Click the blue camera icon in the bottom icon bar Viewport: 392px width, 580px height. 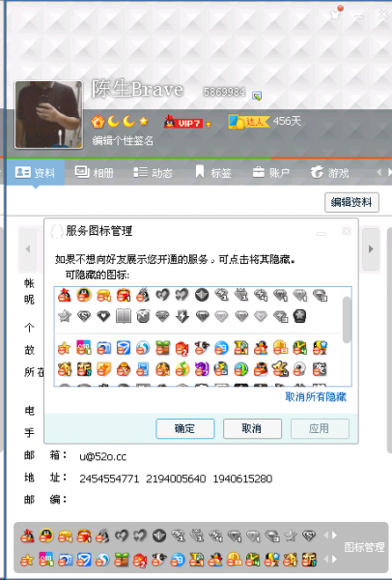tap(65, 560)
